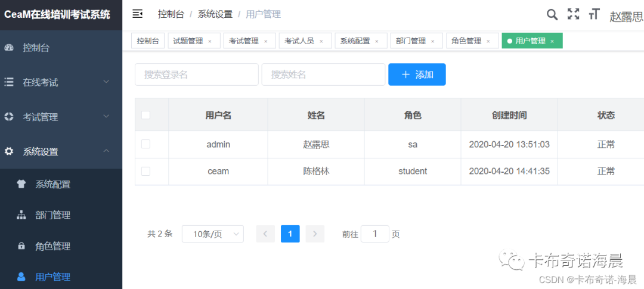
Task: Go to page 1 in pagination
Action: point(290,234)
